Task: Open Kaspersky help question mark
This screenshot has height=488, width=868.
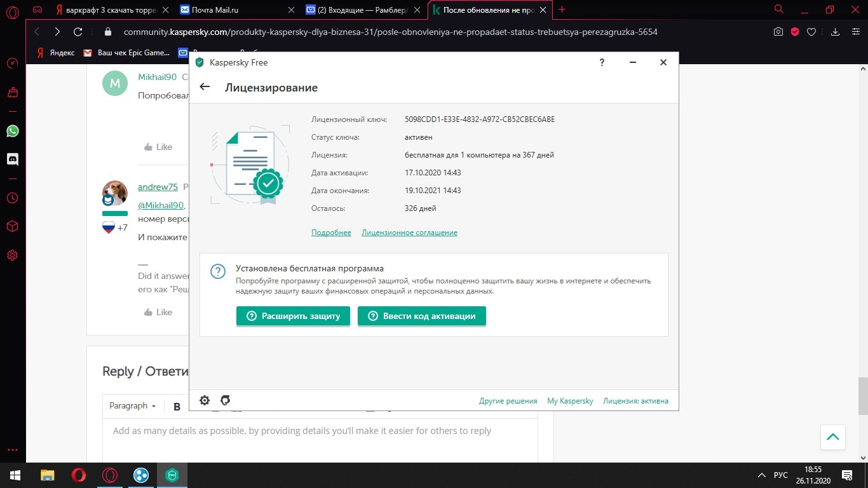Action: pyautogui.click(x=602, y=62)
